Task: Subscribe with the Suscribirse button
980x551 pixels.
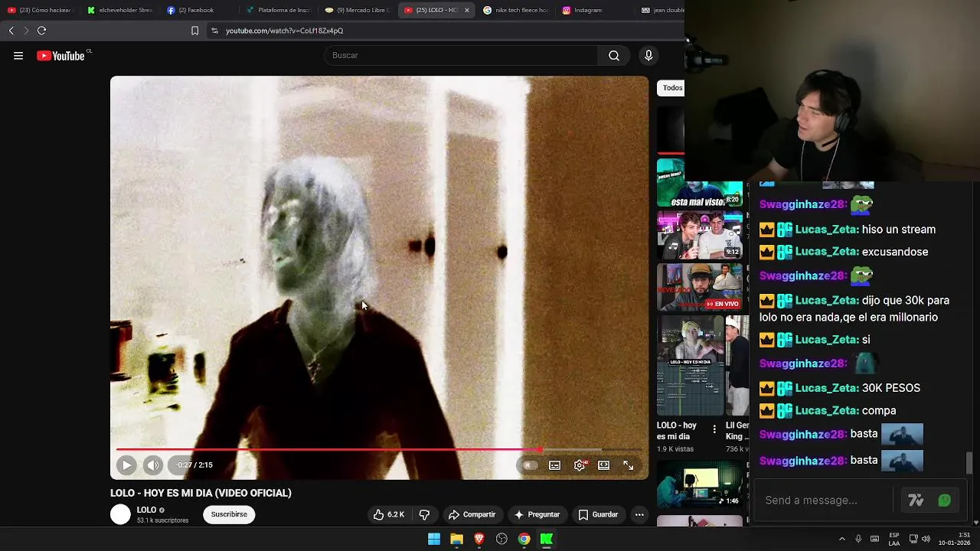Action: 229,514
